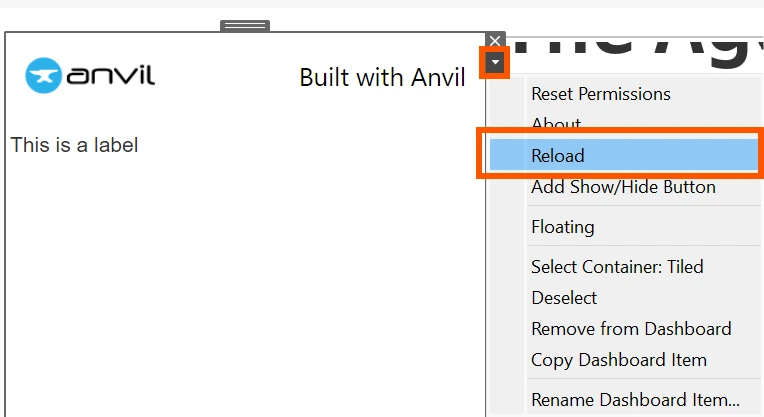Screen dimensions: 764x417
Task: Click Deselect in the menu
Action: pos(564,298)
